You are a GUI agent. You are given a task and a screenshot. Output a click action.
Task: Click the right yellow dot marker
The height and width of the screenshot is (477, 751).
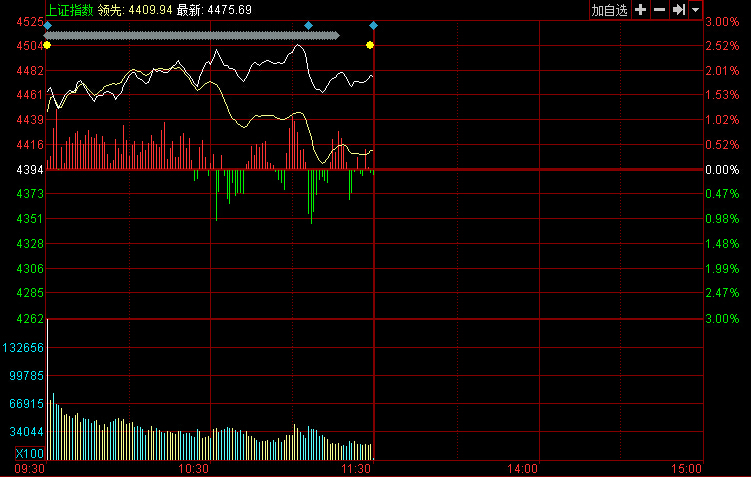pyautogui.click(x=370, y=45)
